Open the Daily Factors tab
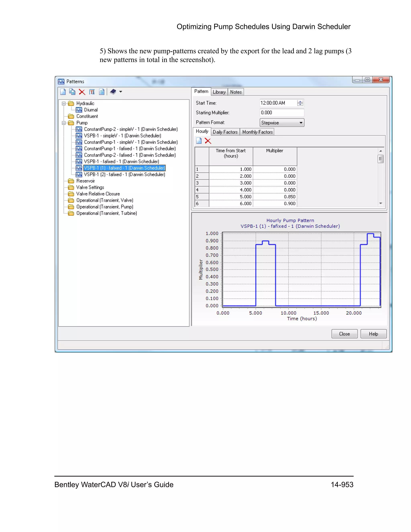This screenshot has height=532, width=411. pyautogui.click(x=225, y=132)
